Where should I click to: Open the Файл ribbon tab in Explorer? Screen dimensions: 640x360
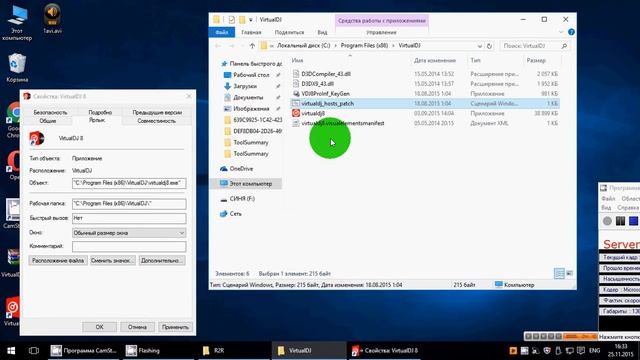221,32
